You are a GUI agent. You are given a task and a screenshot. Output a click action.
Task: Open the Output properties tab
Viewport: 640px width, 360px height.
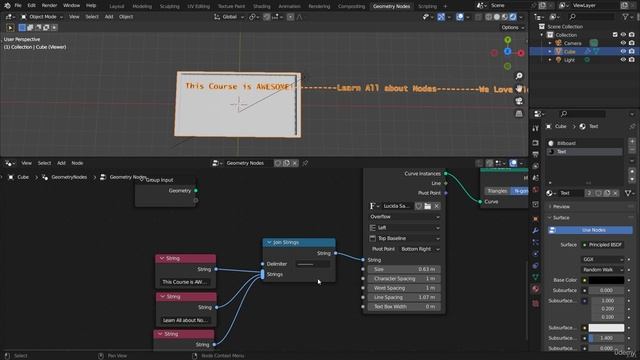tap(536, 154)
